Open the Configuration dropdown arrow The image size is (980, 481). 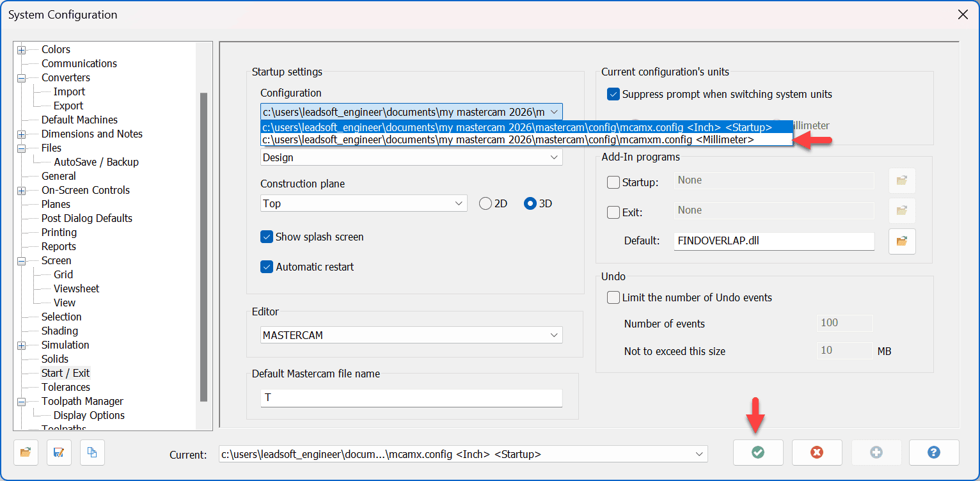554,112
